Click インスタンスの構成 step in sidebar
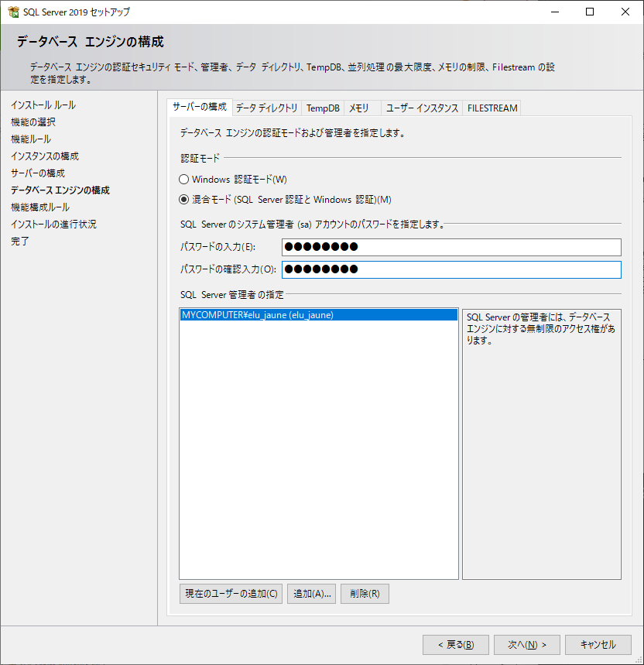644x665 pixels. pyautogui.click(x=45, y=156)
